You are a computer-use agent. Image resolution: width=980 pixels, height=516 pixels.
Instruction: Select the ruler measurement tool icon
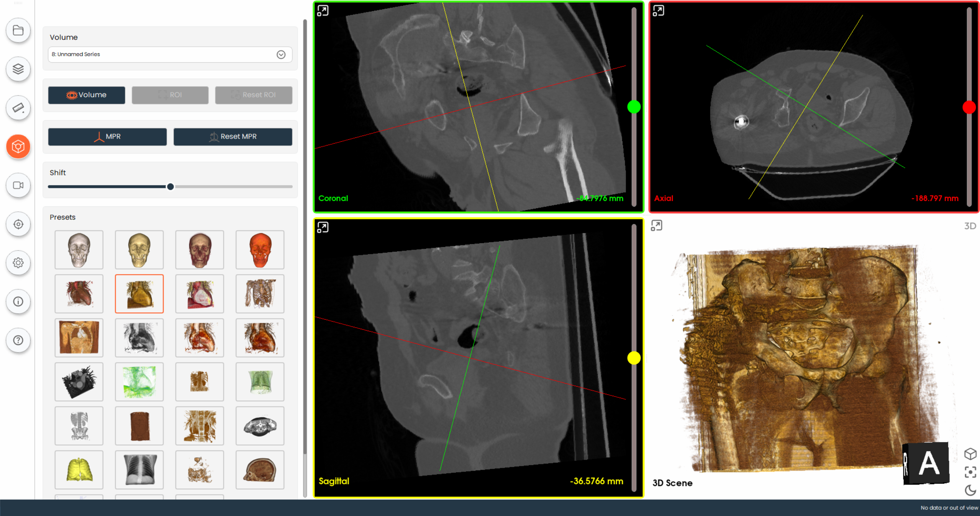coord(18,108)
